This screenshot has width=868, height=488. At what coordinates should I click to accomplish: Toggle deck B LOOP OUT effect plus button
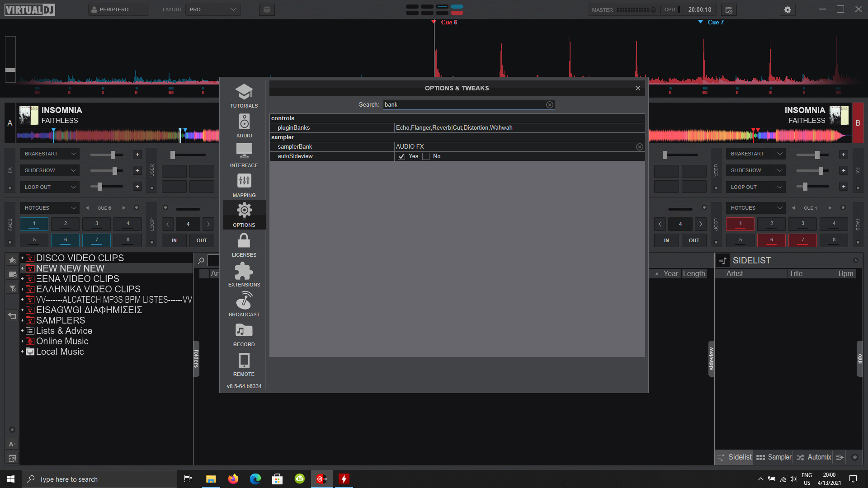coord(843,186)
